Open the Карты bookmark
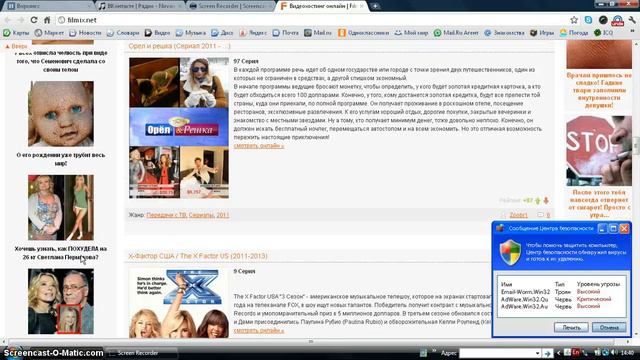The image size is (640, 360). click(x=16, y=33)
